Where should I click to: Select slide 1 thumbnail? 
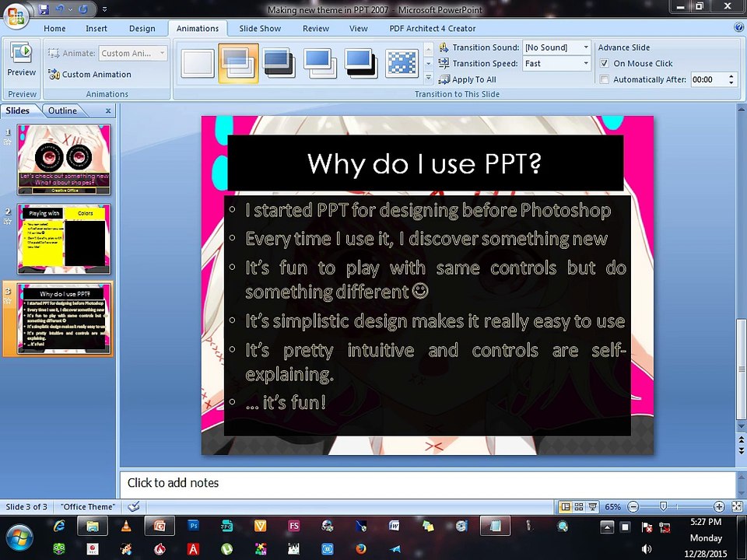point(65,159)
